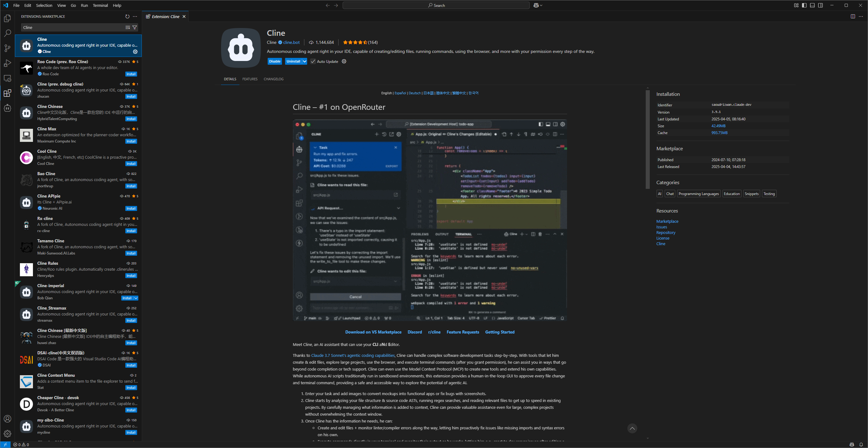Viewport: 868px width, 448px height.
Task: Switch to the FEATURES tab
Action: [x=250, y=79]
